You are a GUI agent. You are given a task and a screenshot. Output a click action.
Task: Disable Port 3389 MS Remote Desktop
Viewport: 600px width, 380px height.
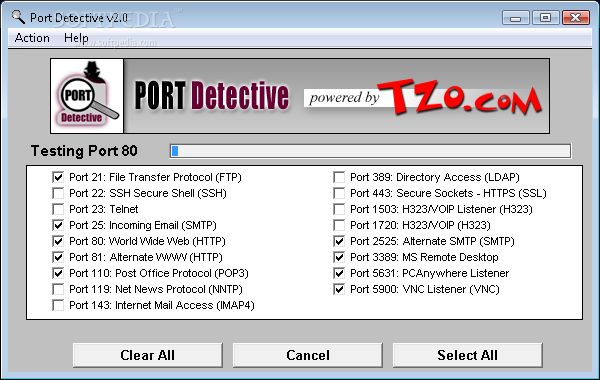339,257
